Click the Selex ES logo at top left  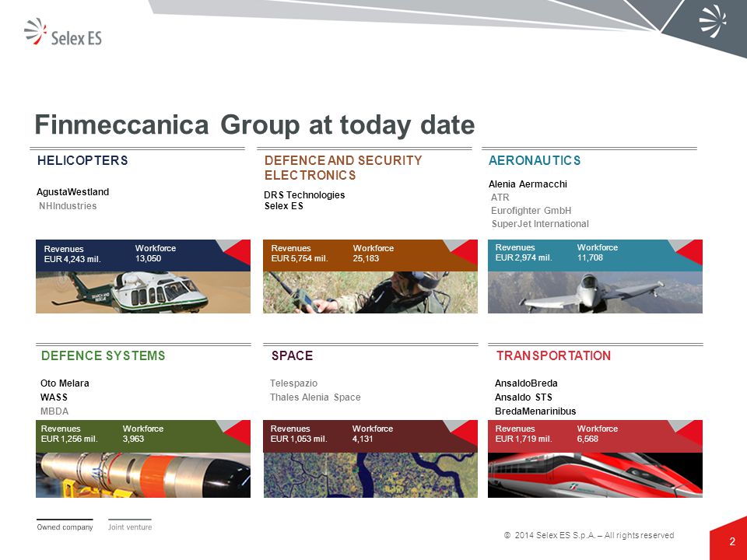click(63, 33)
